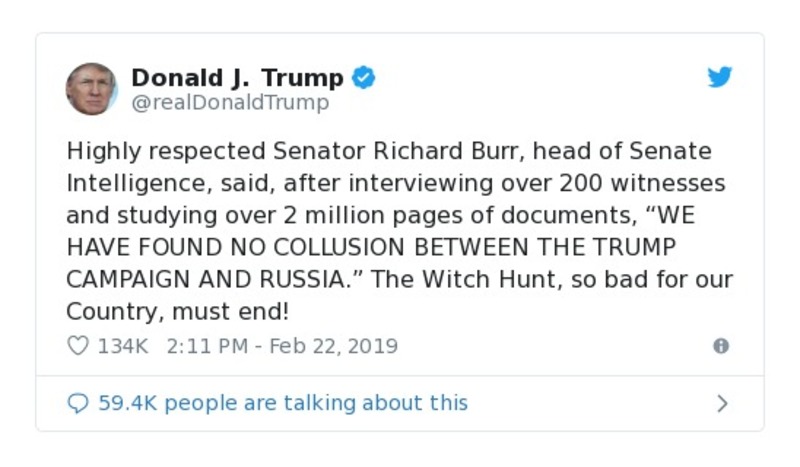The height and width of the screenshot is (467, 800).
Task: Open the 2:11 PM - Feb 22, 2019 timestamp
Action: click(282, 346)
